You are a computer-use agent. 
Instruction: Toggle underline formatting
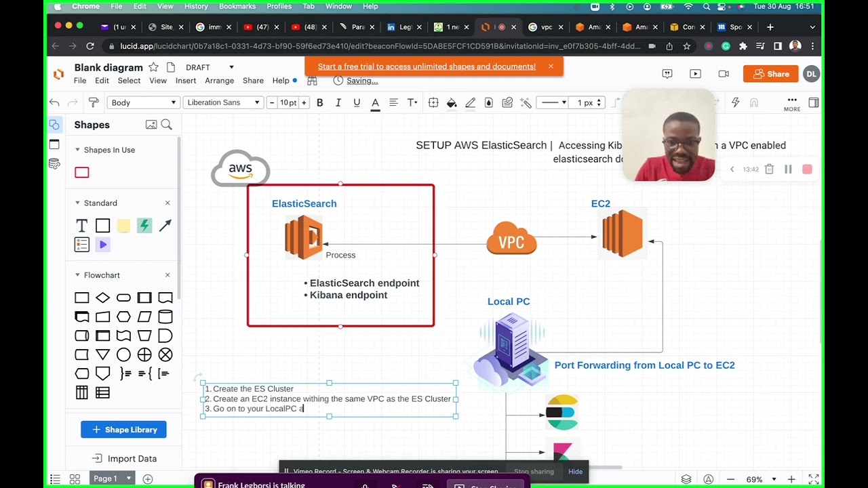pyautogui.click(x=357, y=102)
